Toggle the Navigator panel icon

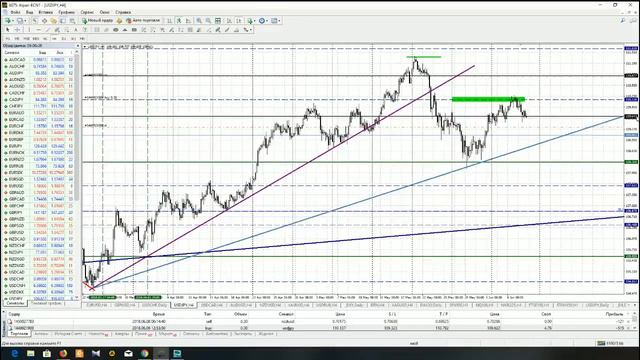53,20
